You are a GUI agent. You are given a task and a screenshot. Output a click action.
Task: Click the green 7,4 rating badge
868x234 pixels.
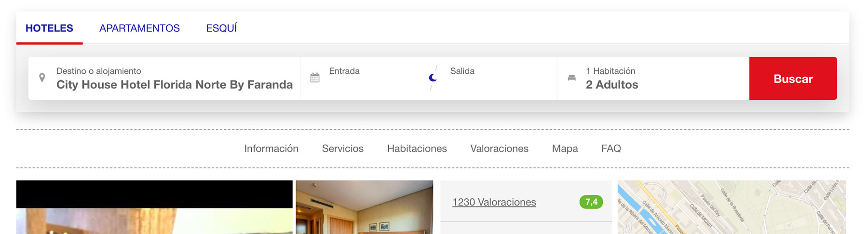tap(591, 202)
